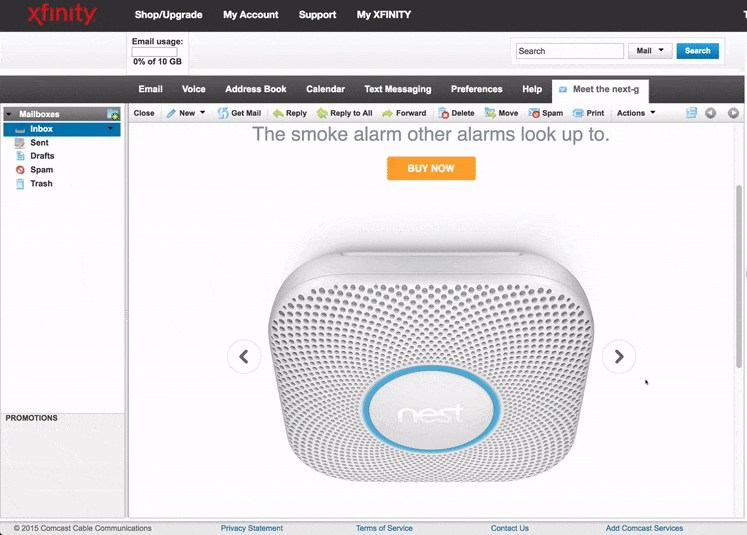Close the open message
This screenshot has width=747, height=535.
coord(144,113)
